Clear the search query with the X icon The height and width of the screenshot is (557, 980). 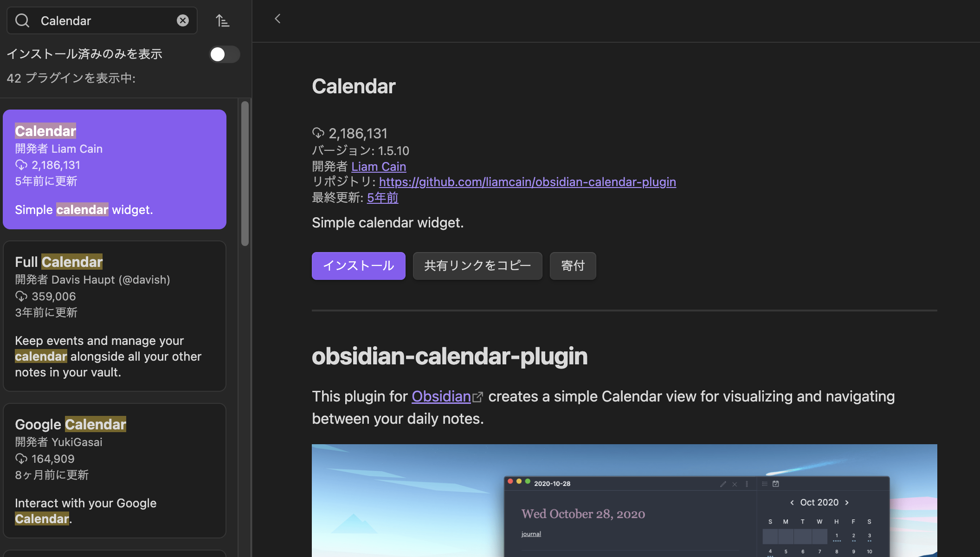[x=183, y=20]
